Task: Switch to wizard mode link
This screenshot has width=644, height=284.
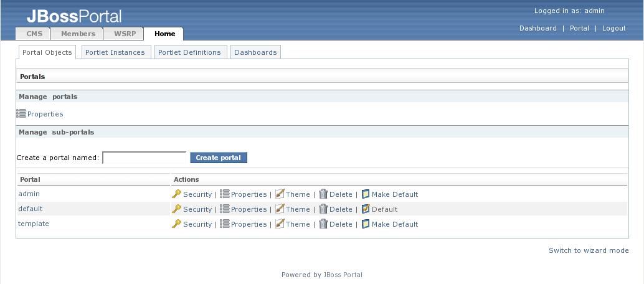Action: click(589, 250)
